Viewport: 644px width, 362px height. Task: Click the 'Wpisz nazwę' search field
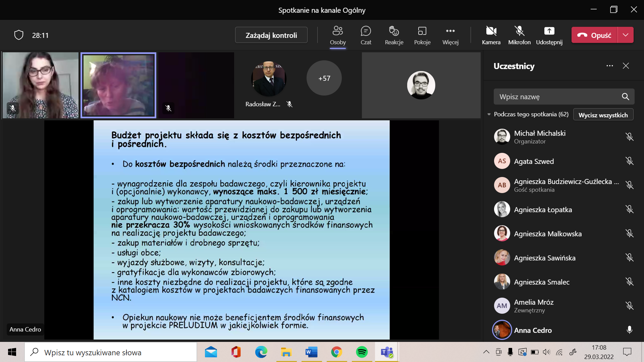point(557,97)
